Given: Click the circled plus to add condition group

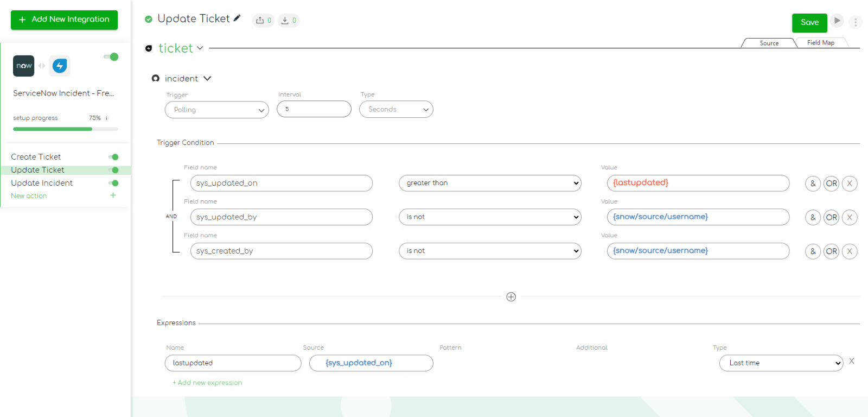Looking at the screenshot, I should 511,296.
